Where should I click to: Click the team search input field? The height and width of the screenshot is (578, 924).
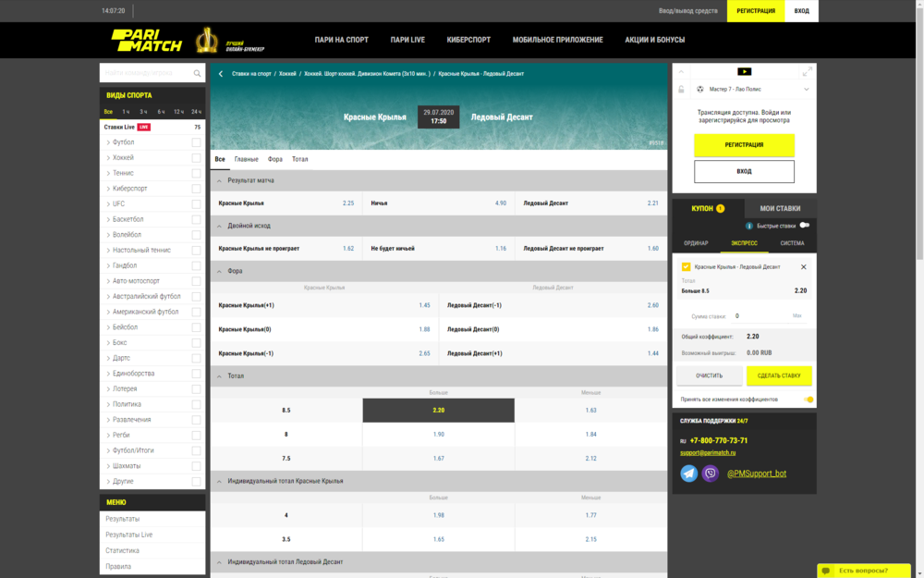pos(146,73)
